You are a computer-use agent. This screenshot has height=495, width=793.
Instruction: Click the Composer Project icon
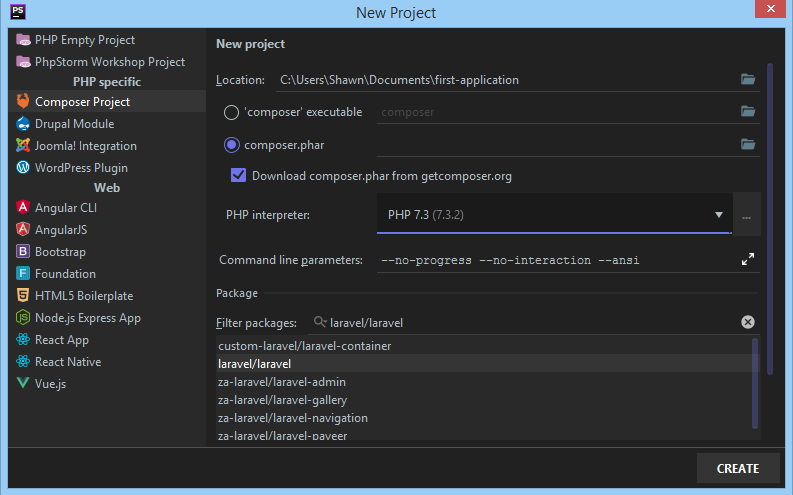click(x=23, y=101)
